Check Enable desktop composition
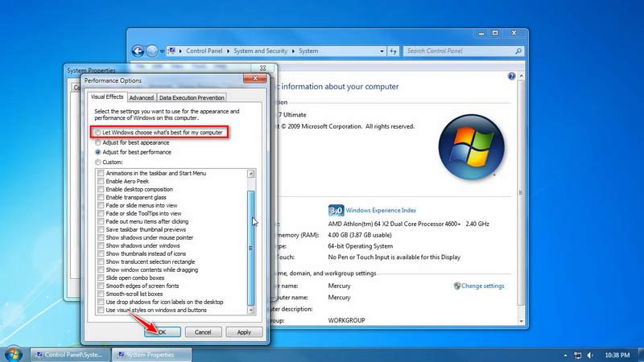The width and height of the screenshot is (644, 362). tap(101, 189)
